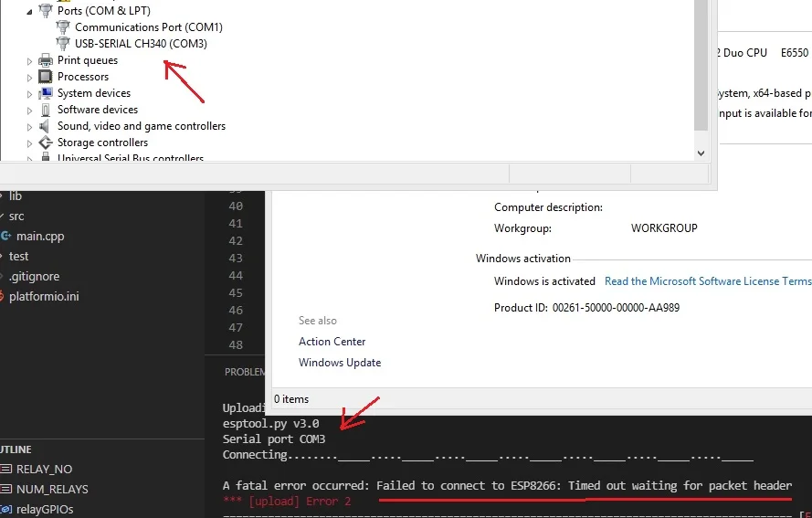Viewport: 812px width, 518px height.
Task: Click the platformio.ini file icon
Action: (x=2, y=296)
